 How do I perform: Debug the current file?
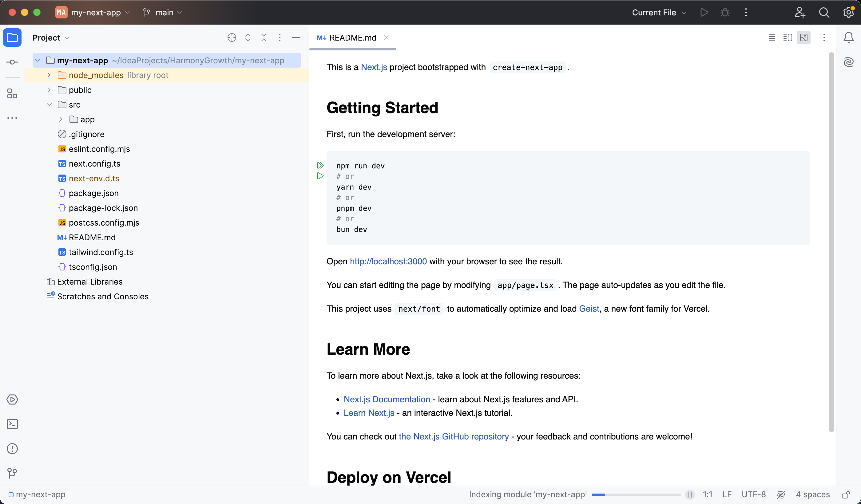(x=725, y=12)
